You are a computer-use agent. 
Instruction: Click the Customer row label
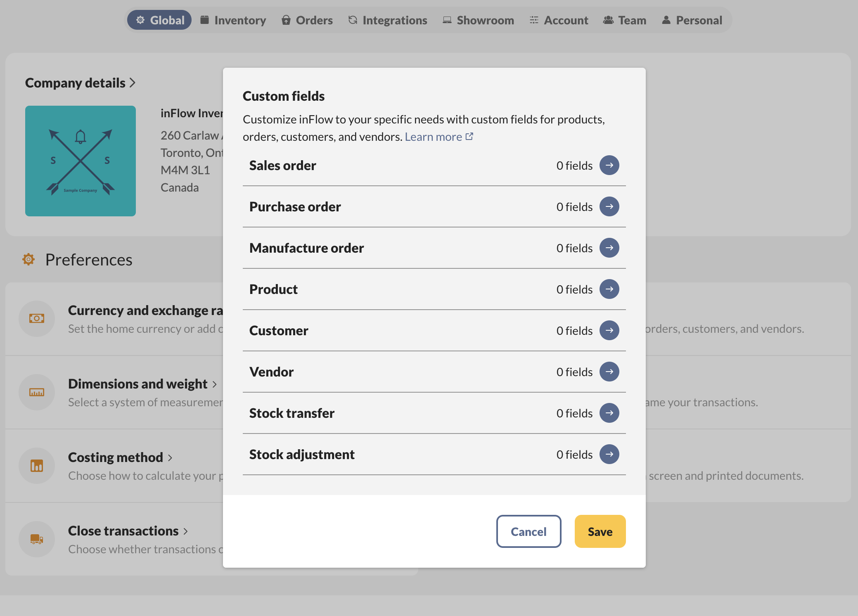click(279, 330)
